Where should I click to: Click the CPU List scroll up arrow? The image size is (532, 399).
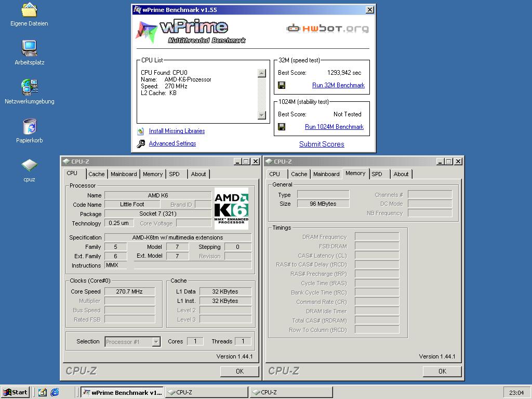tap(262, 73)
